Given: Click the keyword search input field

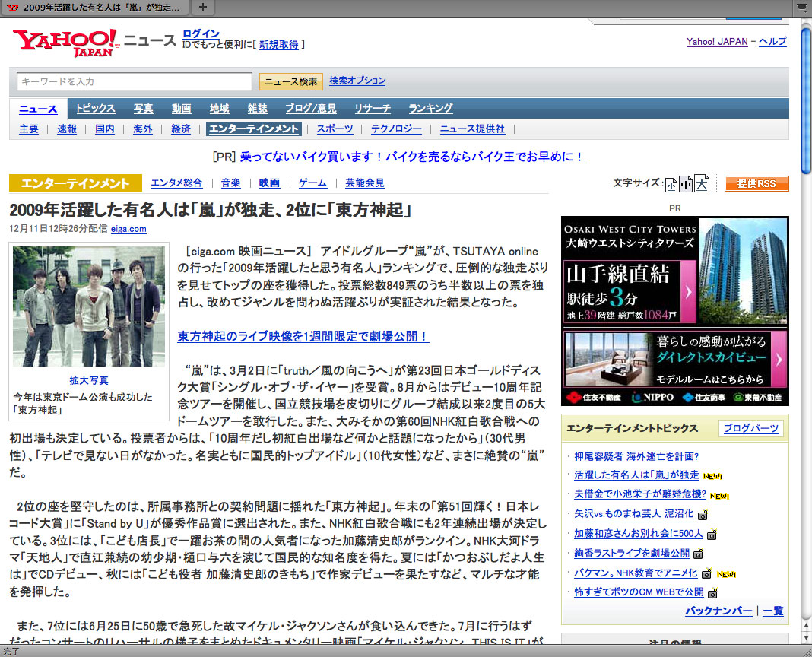Looking at the screenshot, I should pyautogui.click(x=135, y=82).
